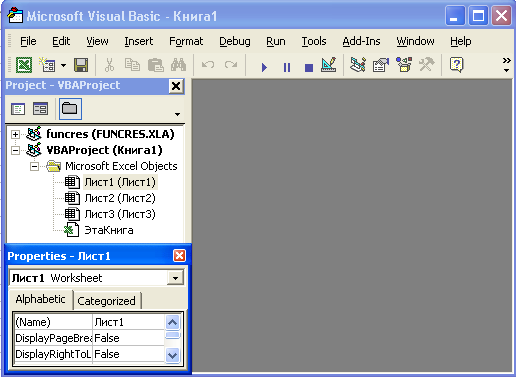Select ЭтаКнига in project tree
This screenshot has width=516, height=377.
(x=109, y=230)
